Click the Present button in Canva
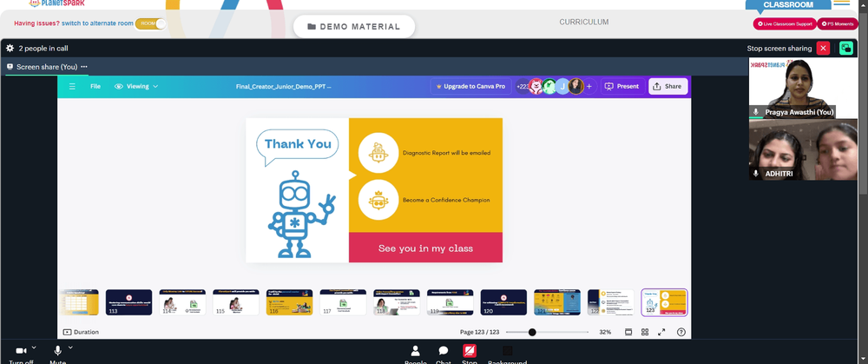 (x=622, y=86)
